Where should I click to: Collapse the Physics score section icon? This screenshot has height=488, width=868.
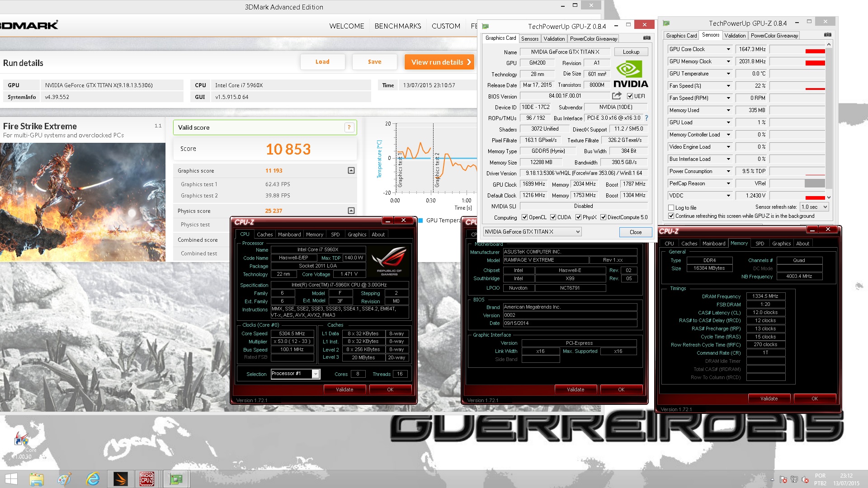[351, 211]
